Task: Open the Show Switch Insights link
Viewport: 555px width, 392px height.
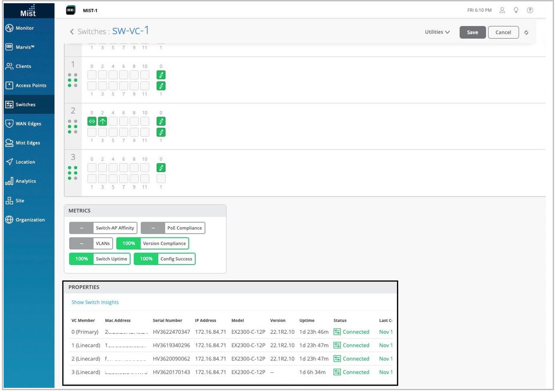Action: pos(95,302)
